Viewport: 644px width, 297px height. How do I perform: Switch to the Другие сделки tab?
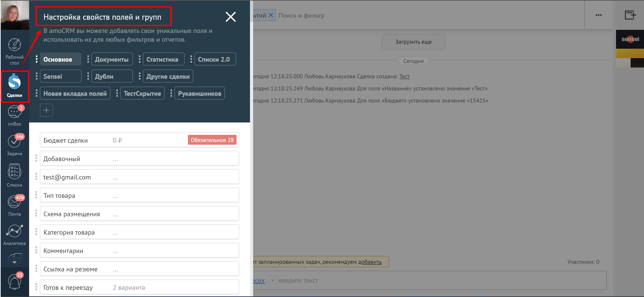(168, 76)
